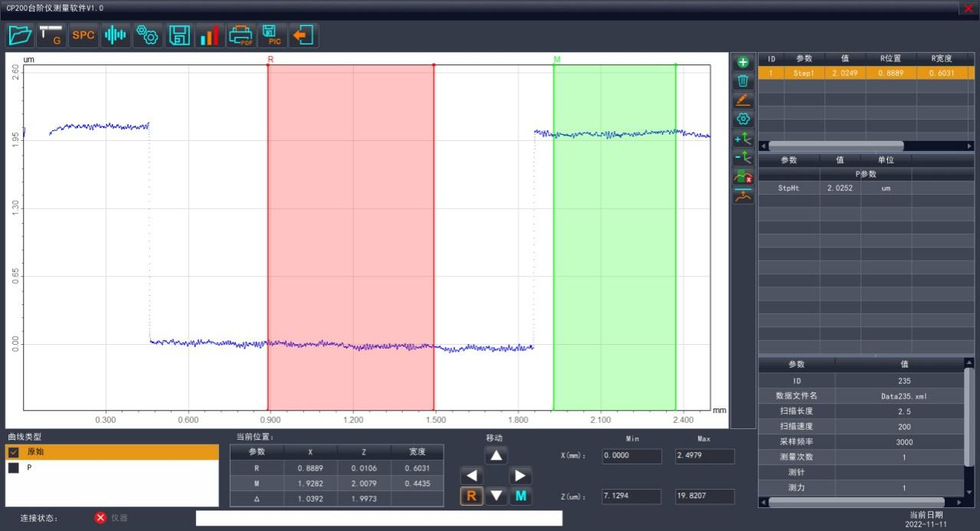Enable the P curve type checkbox
The height and width of the screenshot is (531, 980).
click(14, 467)
